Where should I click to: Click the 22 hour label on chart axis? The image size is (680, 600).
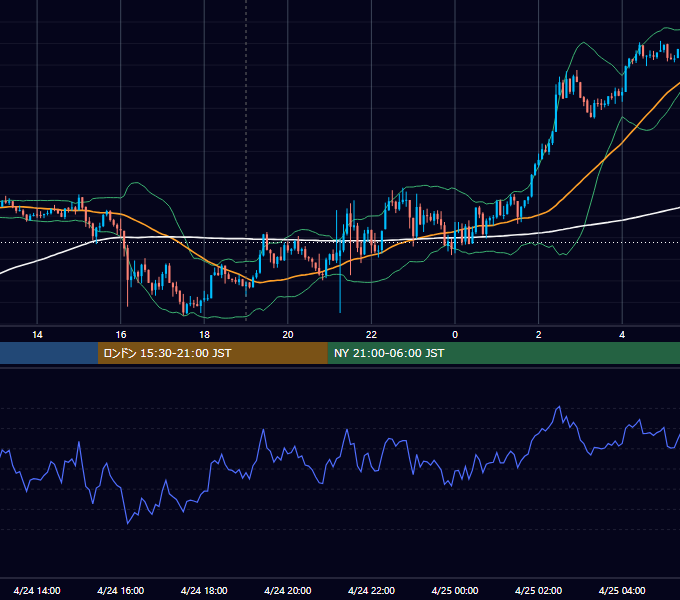pos(371,335)
